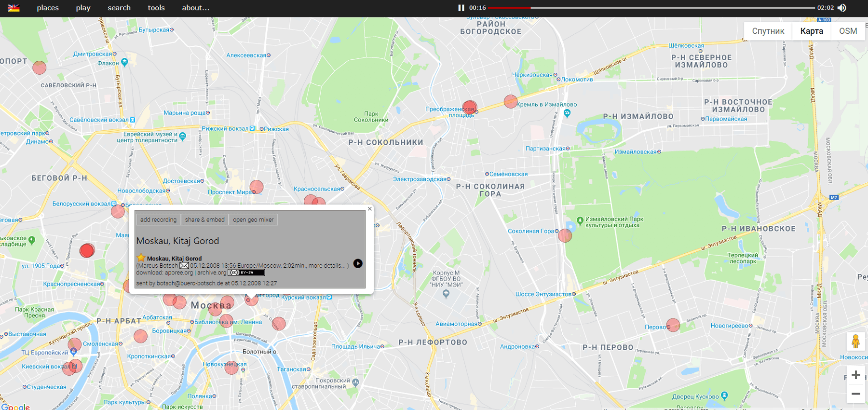Click the ТЦ Европейский shopping icon
Viewport: 868px width, 410px height.
73,352
